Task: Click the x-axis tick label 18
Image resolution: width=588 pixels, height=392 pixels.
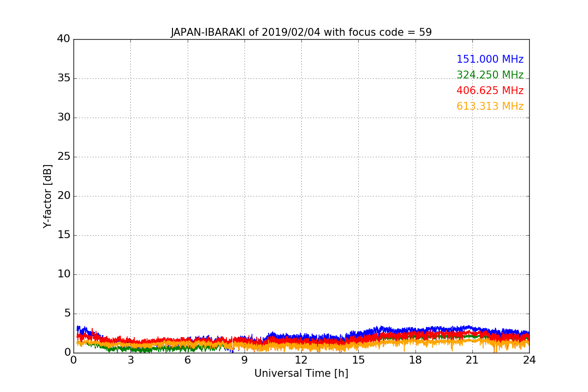Action: pos(416,360)
